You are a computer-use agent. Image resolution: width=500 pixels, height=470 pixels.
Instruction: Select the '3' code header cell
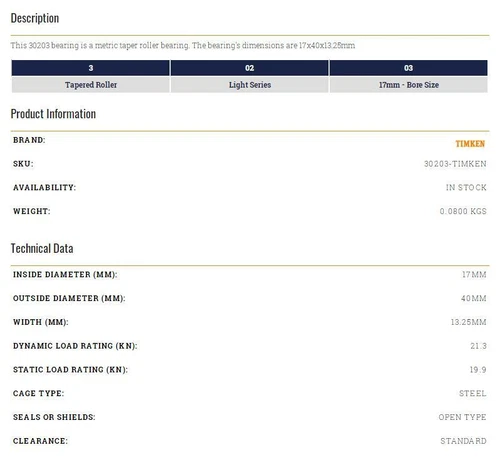pyautogui.click(x=91, y=68)
